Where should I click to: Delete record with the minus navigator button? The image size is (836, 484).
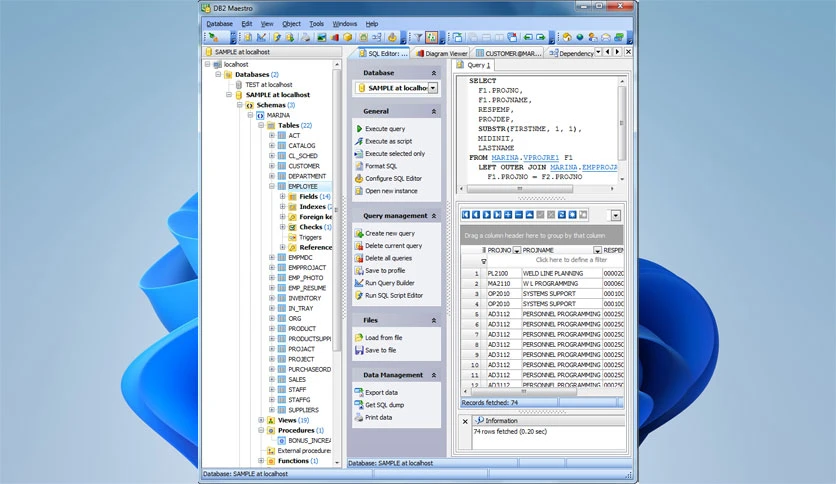pyautogui.click(x=519, y=215)
